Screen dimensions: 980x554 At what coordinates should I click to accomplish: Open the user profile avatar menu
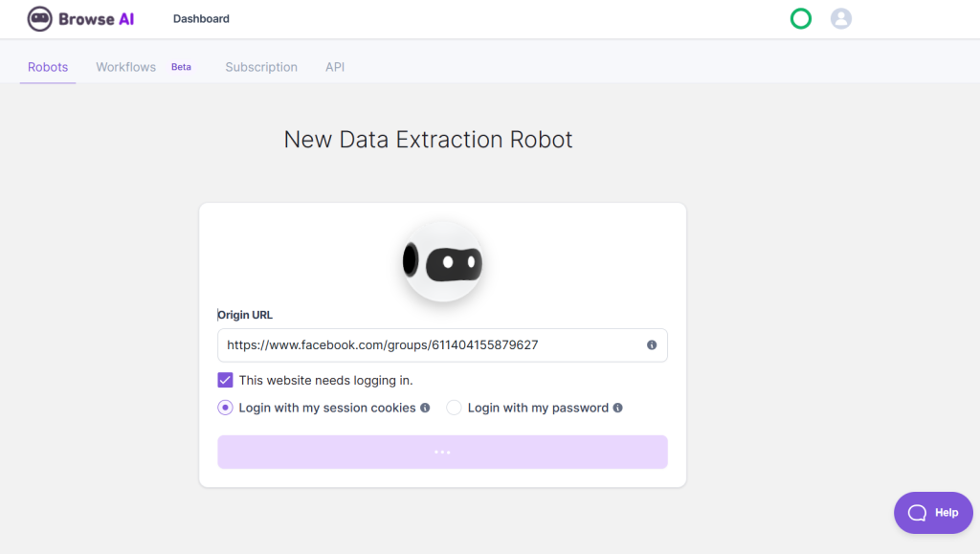pyautogui.click(x=840, y=18)
